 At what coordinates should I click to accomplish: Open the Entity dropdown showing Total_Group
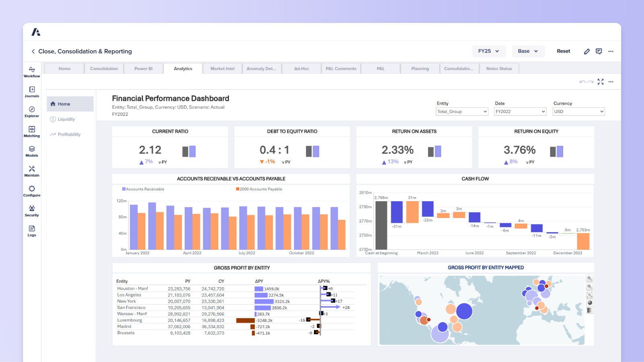pyautogui.click(x=462, y=111)
